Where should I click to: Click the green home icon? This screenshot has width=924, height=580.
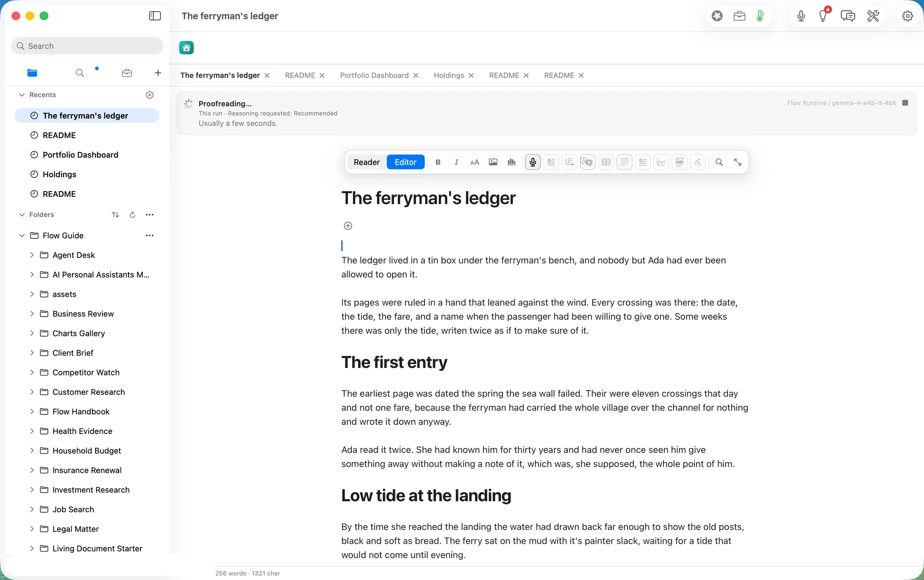(186, 48)
